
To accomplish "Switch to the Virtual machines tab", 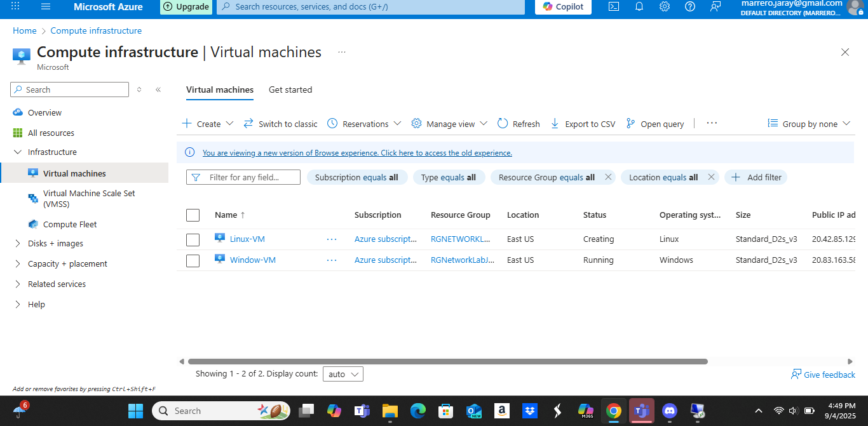I will [x=220, y=90].
